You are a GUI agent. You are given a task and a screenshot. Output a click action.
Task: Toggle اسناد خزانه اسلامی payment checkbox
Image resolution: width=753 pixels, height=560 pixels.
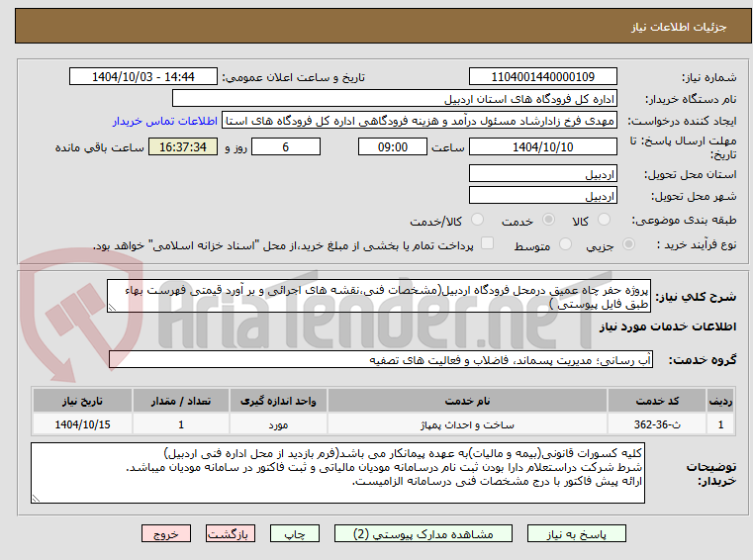click(x=487, y=243)
